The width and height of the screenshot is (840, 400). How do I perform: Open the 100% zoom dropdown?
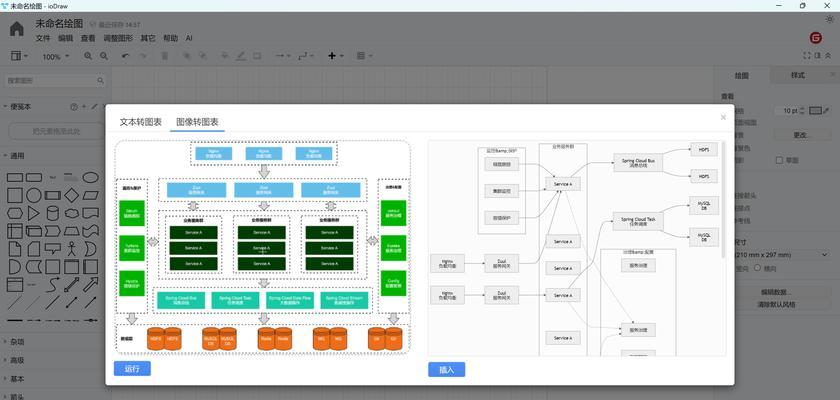[56, 56]
